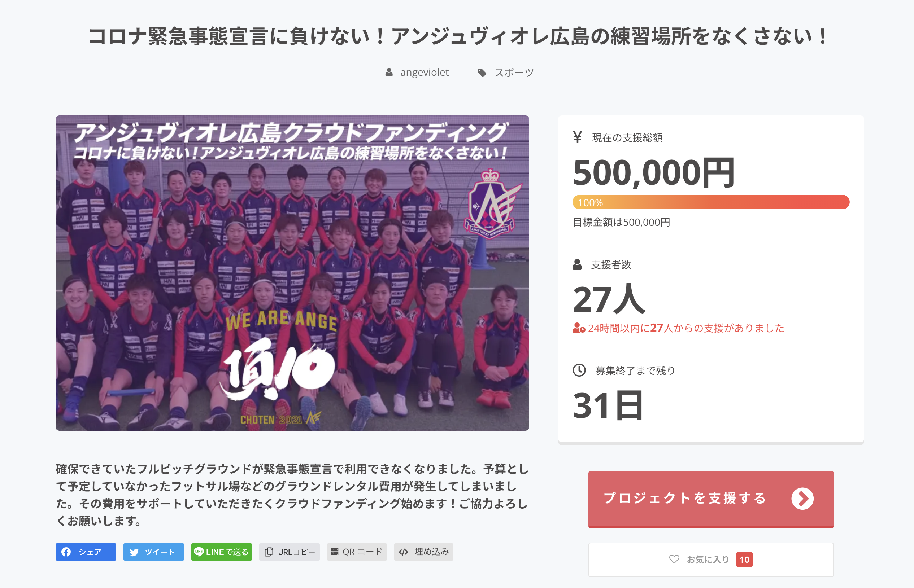Viewport: 914px width, 588px height.
Task: Click the user icon beside angeviolet
Action: pos(389,72)
